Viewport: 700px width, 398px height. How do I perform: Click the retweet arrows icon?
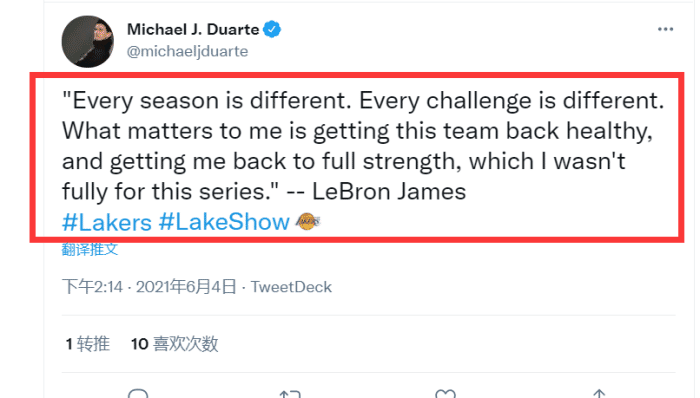tap(290, 394)
